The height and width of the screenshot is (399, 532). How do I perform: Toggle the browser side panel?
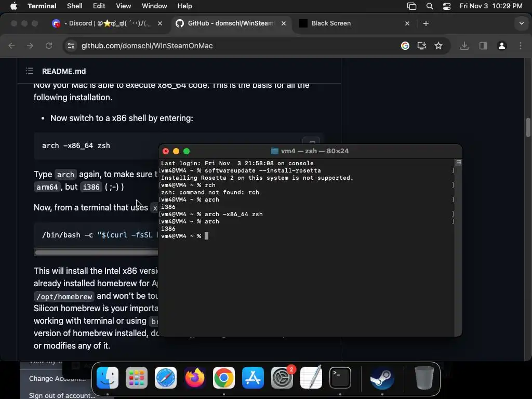click(x=483, y=46)
